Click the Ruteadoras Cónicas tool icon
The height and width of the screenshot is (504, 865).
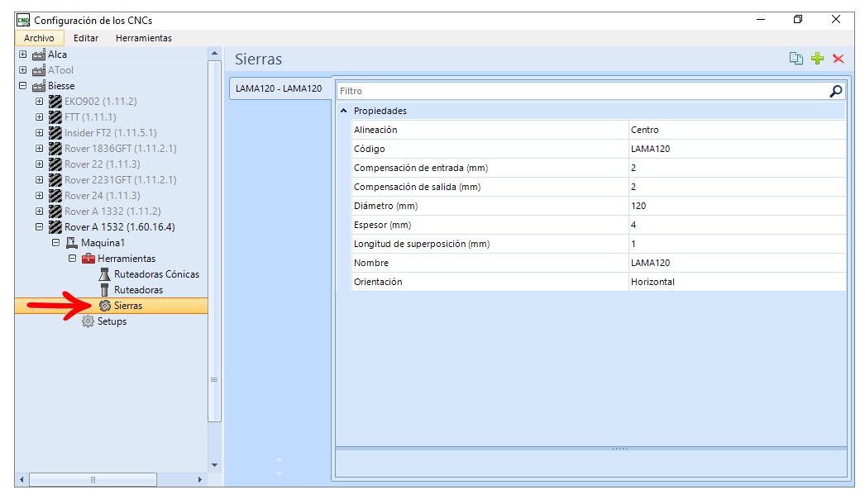(104, 274)
